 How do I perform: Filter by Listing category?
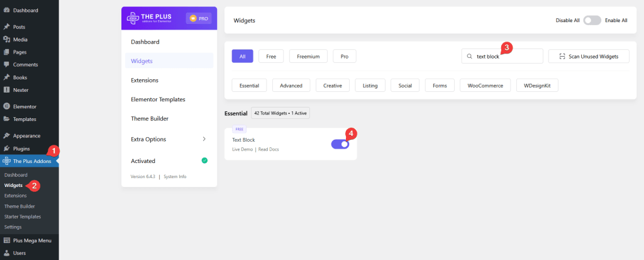[x=370, y=86]
